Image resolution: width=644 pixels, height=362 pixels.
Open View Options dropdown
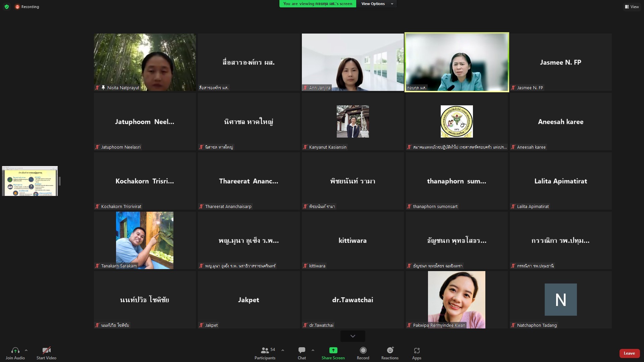point(377,4)
